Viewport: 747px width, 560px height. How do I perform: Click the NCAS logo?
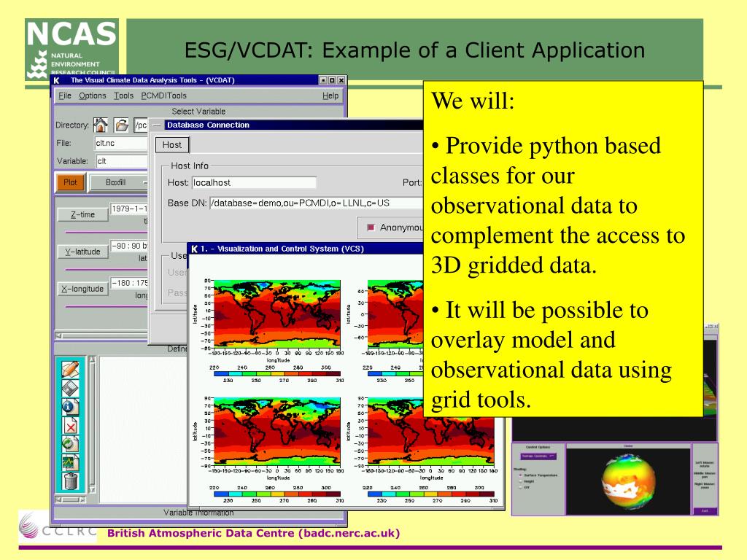(x=72, y=49)
